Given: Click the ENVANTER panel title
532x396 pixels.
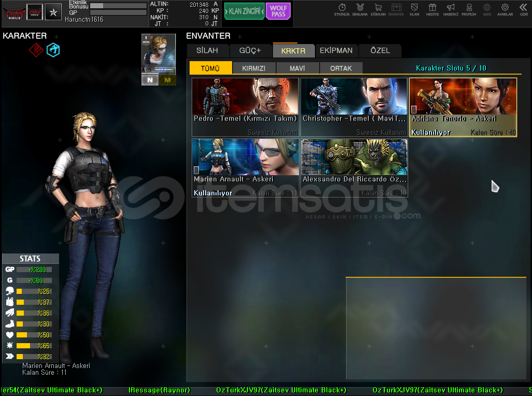Looking at the screenshot, I should [x=208, y=36].
